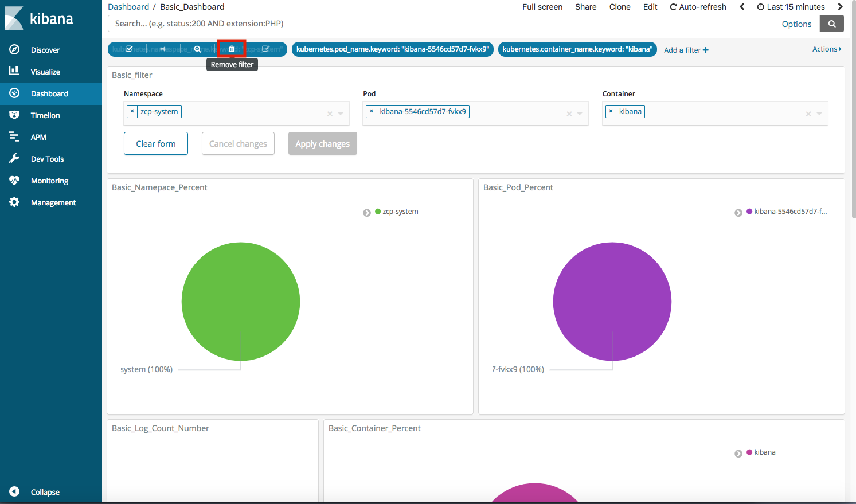Click the purple pod pie slice

pos(612,302)
